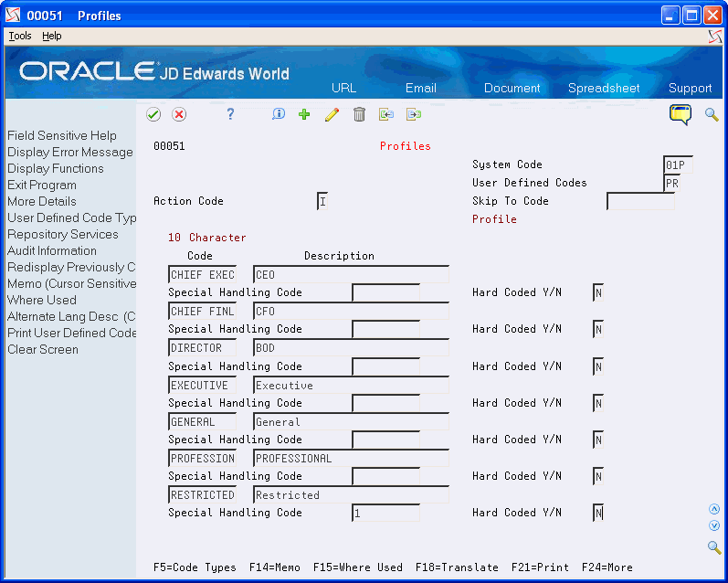Select Field Sensitive Help in sidebar
728x583 pixels.
pyautogui.click(x=62, y=135)
